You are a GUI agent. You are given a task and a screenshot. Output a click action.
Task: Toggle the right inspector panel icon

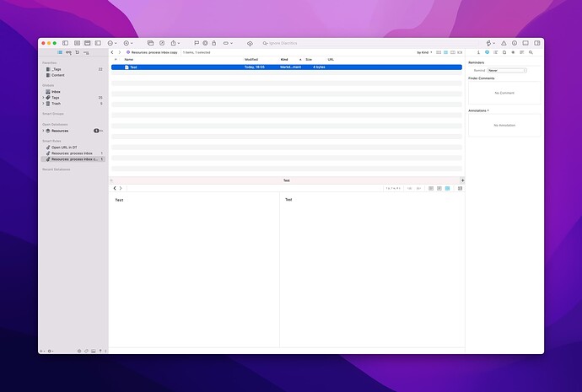pos(537,43)
